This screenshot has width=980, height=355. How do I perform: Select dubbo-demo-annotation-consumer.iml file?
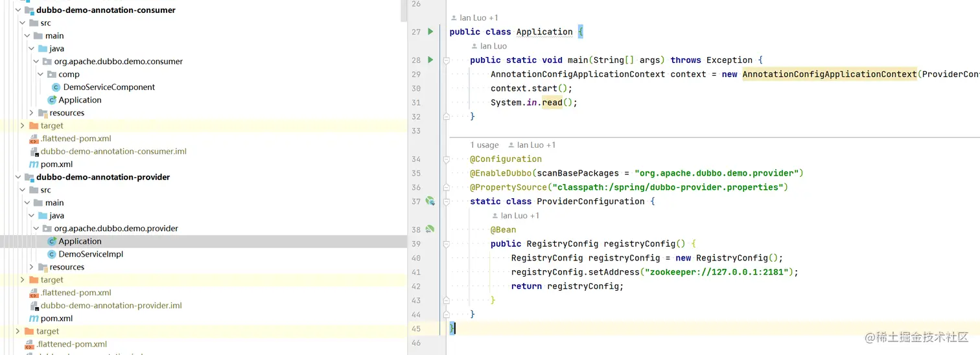point(113,152)
